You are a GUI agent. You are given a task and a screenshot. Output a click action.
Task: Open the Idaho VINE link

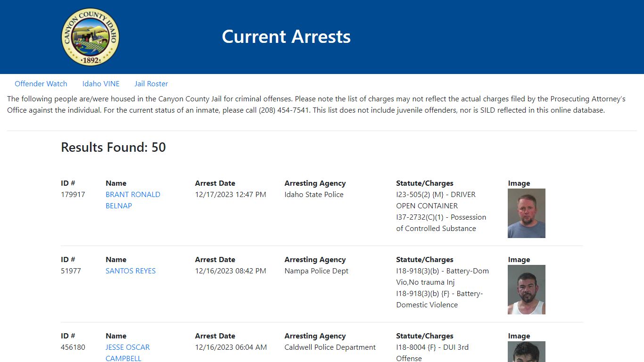point(101,84)
